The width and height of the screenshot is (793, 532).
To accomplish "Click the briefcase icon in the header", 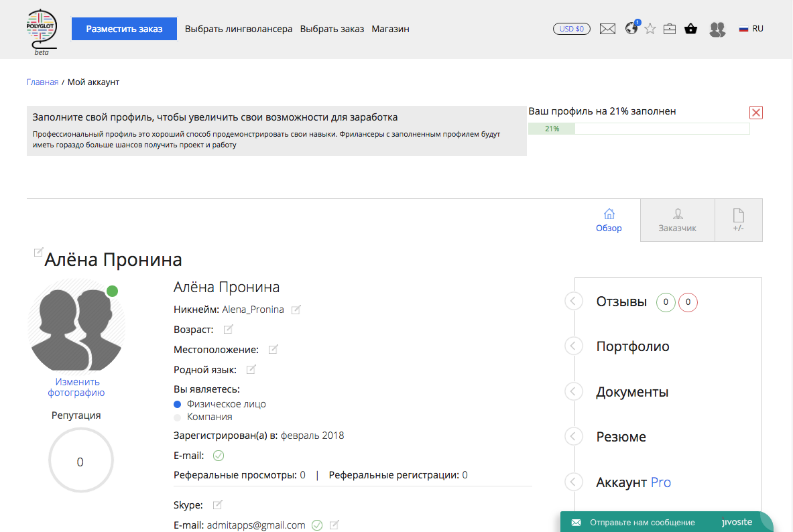I will click(x=670, y=29).
